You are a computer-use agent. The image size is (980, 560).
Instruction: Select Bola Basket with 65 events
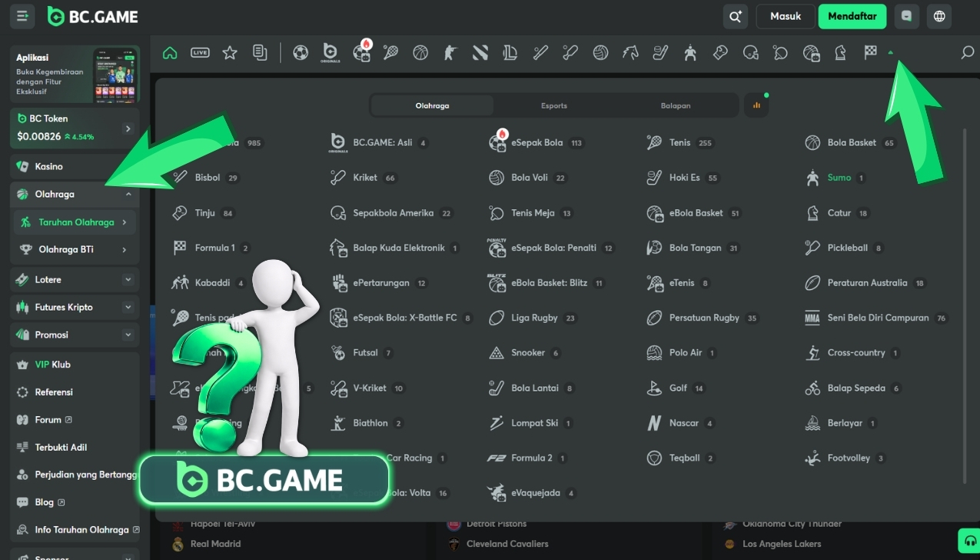point(850,142)
